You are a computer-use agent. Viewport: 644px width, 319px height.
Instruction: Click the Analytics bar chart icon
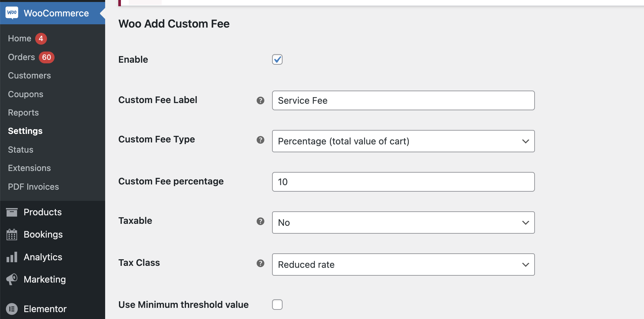(12, 257)
